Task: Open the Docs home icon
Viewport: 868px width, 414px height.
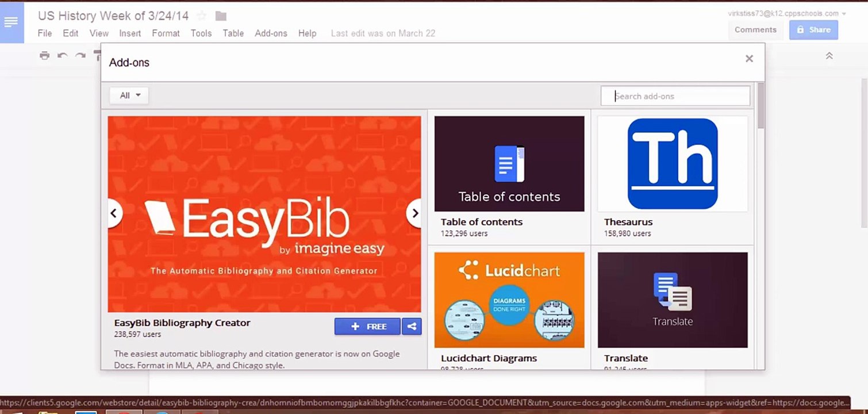Action: coord(11,22)
